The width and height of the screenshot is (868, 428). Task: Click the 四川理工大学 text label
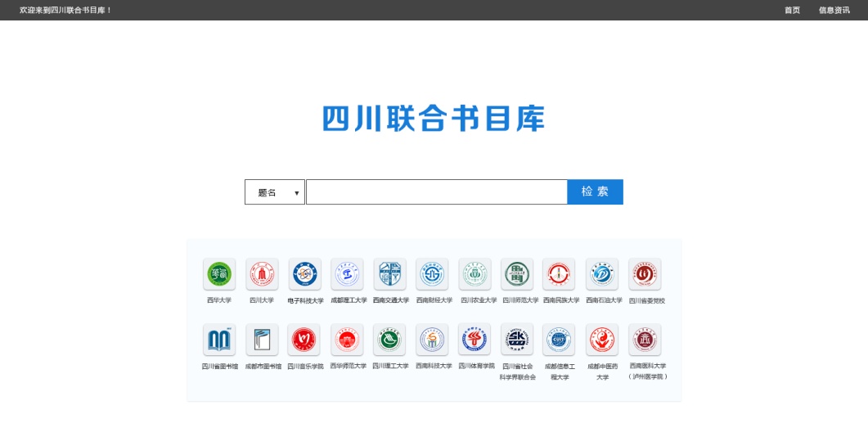[x=391, y=366]
